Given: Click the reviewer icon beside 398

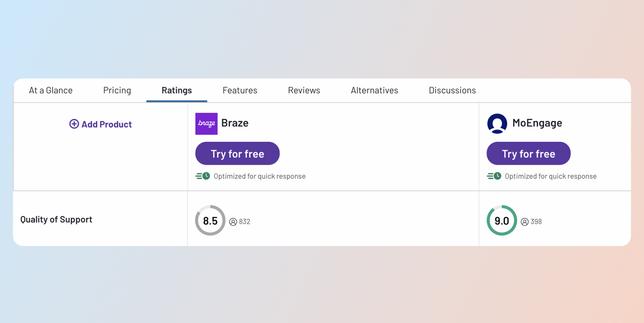Looking at the screenshot, I should [524, 222].
